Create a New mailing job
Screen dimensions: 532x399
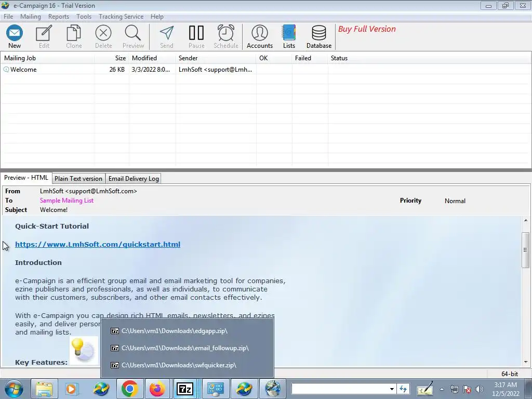click(14, 37)
